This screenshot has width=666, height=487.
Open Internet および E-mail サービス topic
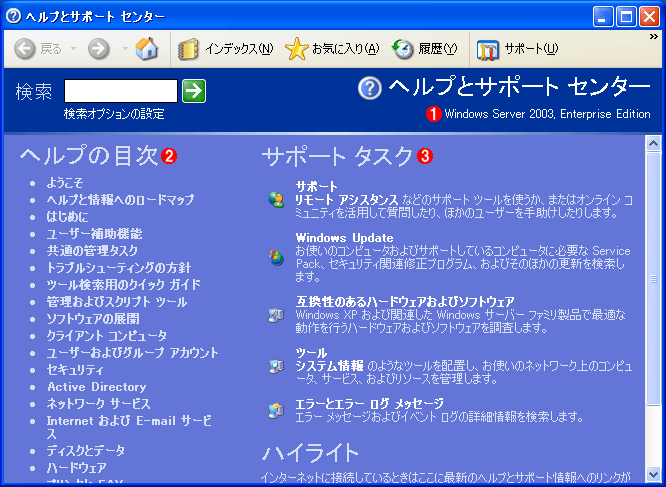click(x=130, y=428)
